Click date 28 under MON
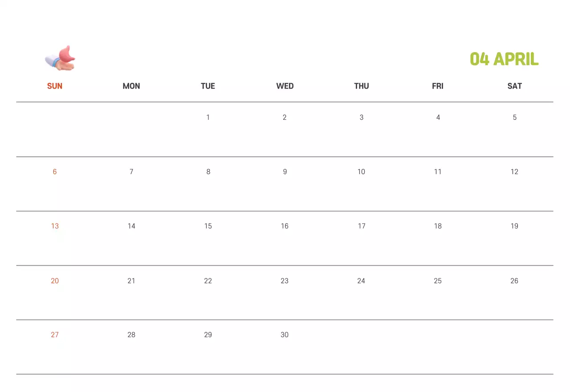The width and height of the screenshot is (570, 392). (x=131, y=335)
